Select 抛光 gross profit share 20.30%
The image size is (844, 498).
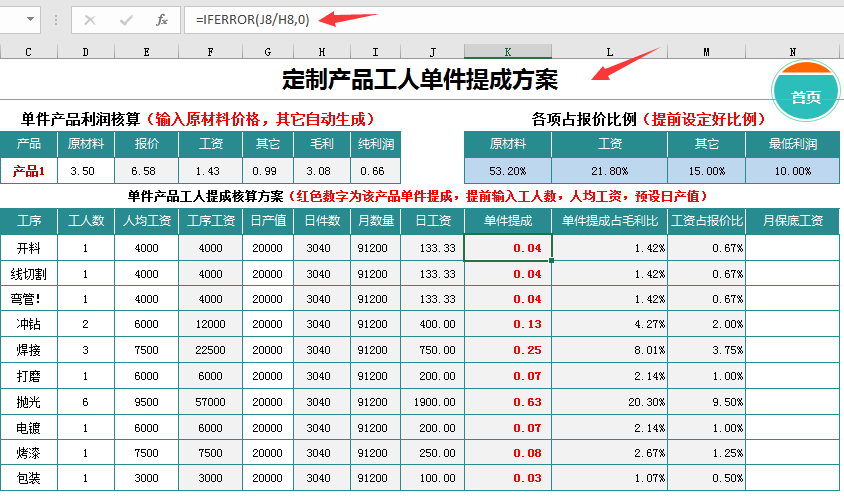pos(609,402)
